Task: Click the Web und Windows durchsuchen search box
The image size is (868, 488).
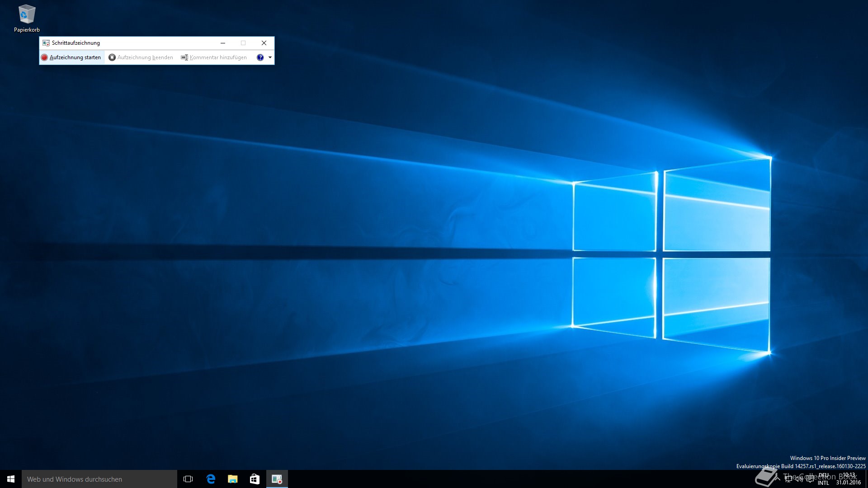Action: click(99, 479)
